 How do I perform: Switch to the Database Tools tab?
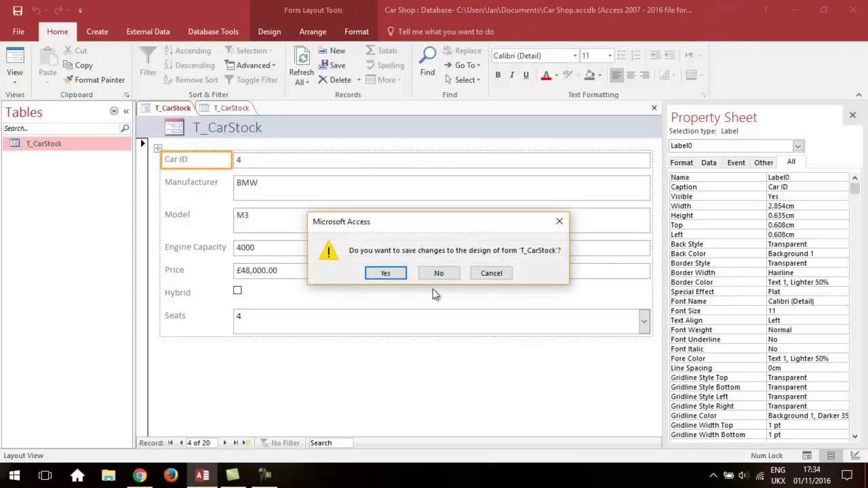click(213, 31)
